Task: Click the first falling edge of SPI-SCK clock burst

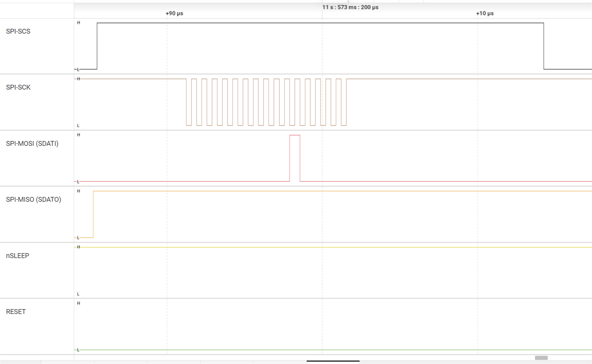Action: coord(186,102)
